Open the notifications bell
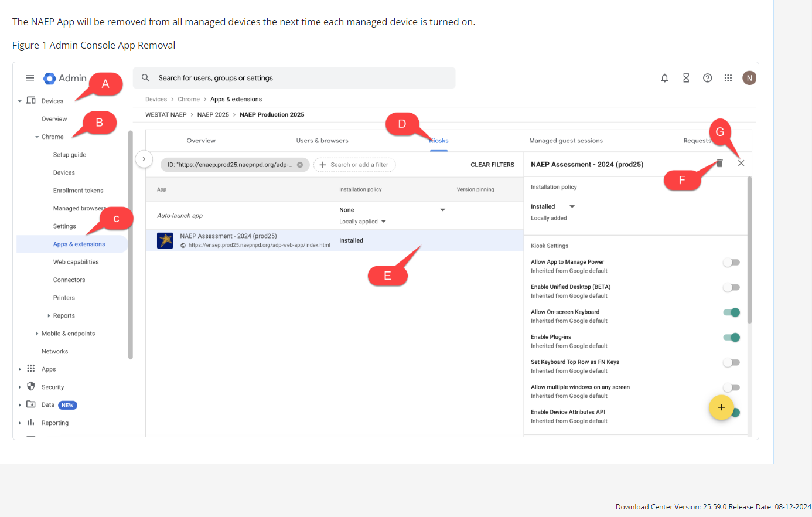812x517 pixels. point(664,78)
